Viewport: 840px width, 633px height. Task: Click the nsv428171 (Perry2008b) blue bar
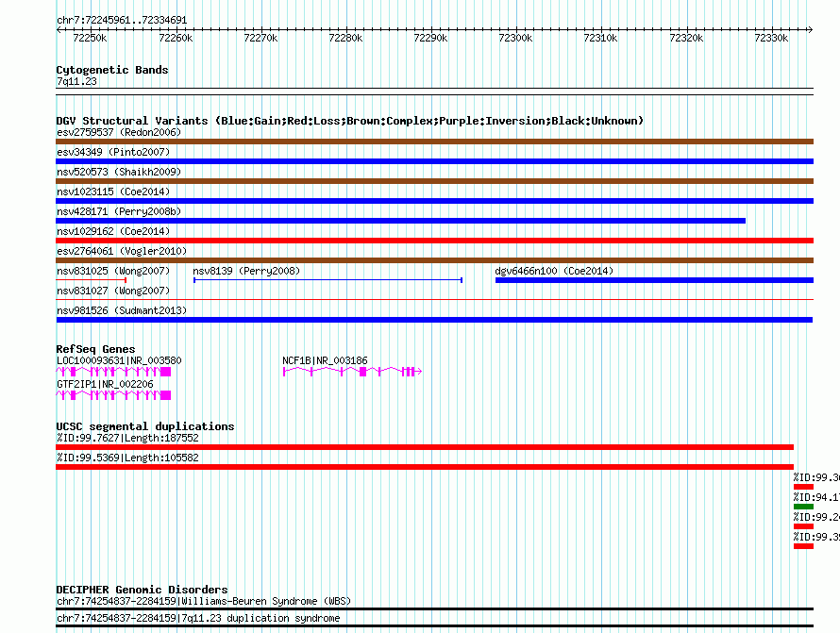tap(401, 221)
